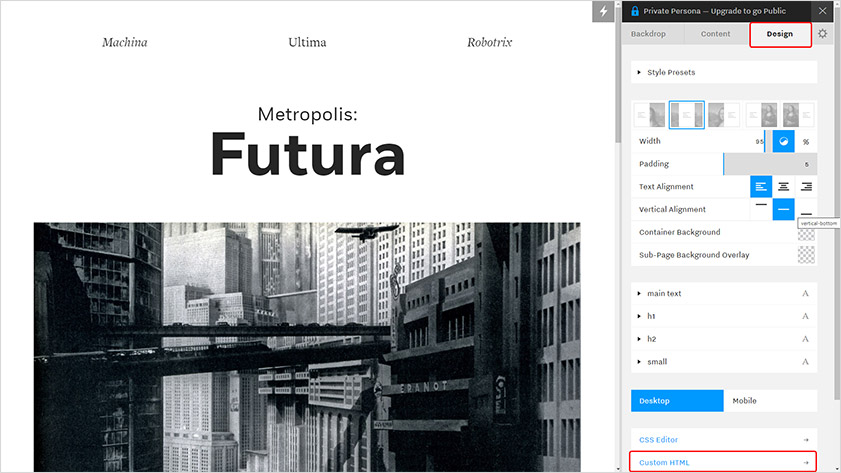Select the percent width unit
The height and width of the screenshot is (473, 841).
coord(806,141)
